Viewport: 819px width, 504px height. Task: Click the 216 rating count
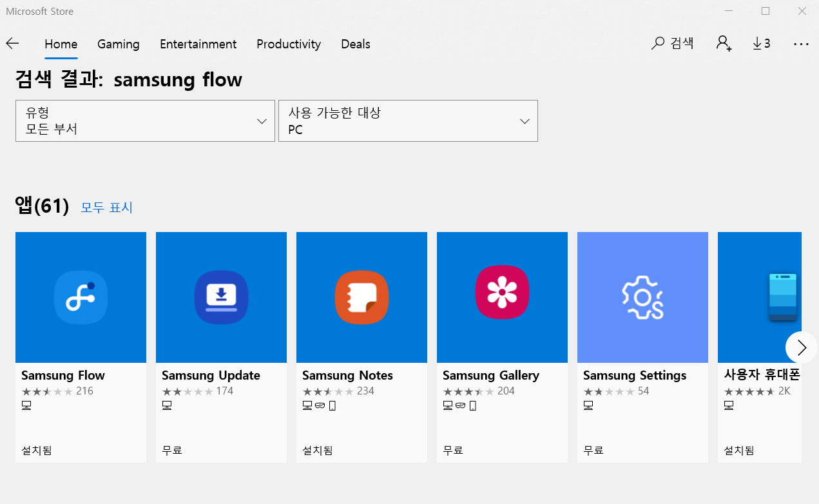point(84,391)
